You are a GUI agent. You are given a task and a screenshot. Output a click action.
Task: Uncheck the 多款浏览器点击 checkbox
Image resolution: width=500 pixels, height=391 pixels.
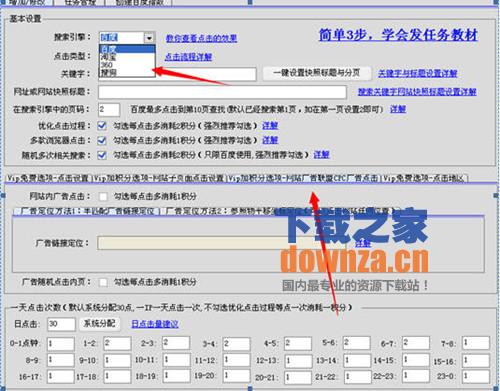102,140
